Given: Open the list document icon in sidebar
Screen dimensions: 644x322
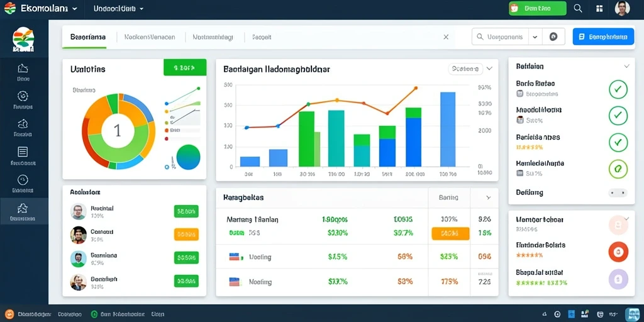Looking at the screenshot, I should point(23,152).
